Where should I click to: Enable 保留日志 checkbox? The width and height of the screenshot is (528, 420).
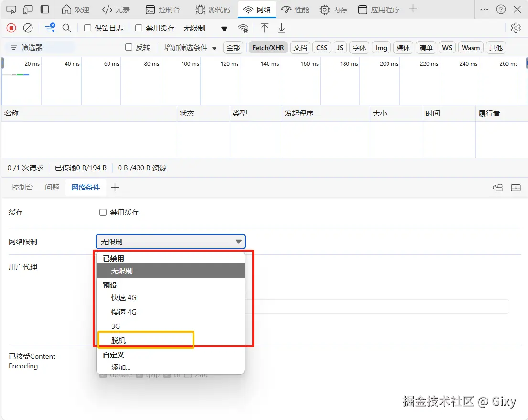(87, 28)
